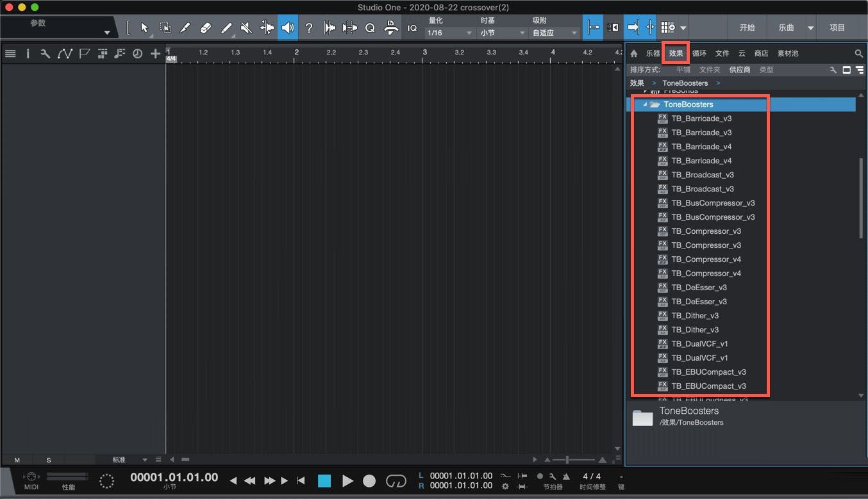
Task: Open the 参数 parameter dropdown arrow
Action: click(107, 33)
